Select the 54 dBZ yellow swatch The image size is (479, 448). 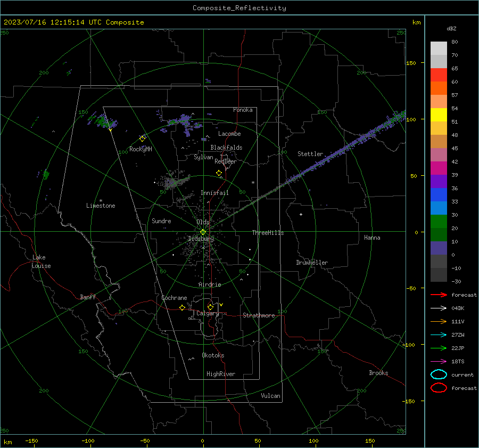439,115
